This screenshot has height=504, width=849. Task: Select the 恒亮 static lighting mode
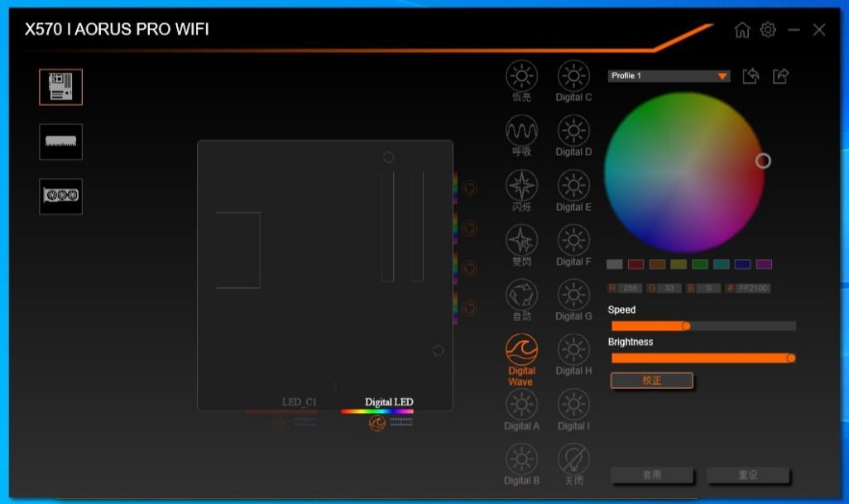(x=520, y=80)
